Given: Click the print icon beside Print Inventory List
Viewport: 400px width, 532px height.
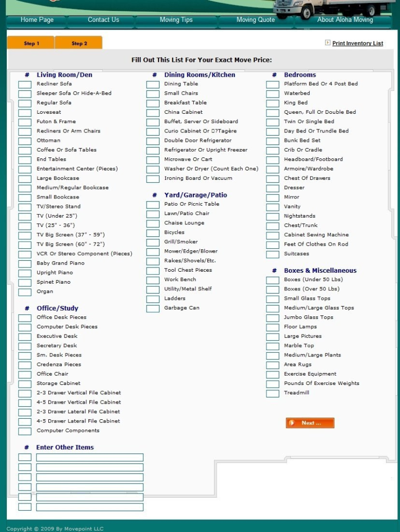Looking at the screenshot, I should 328,43.
